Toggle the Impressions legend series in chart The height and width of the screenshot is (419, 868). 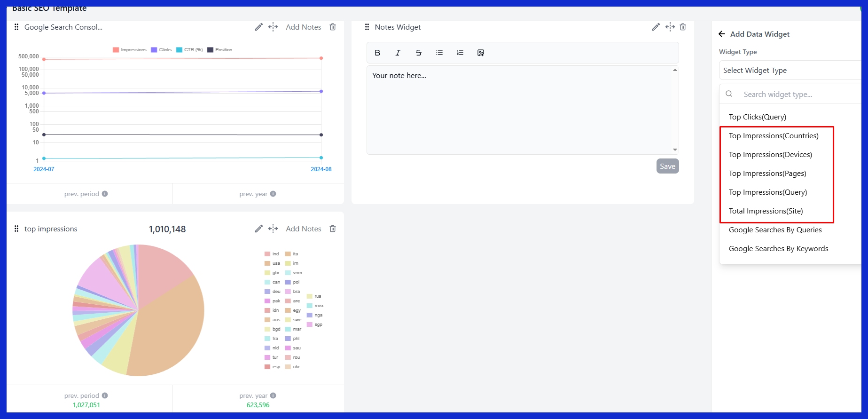[x=130, y=50]
